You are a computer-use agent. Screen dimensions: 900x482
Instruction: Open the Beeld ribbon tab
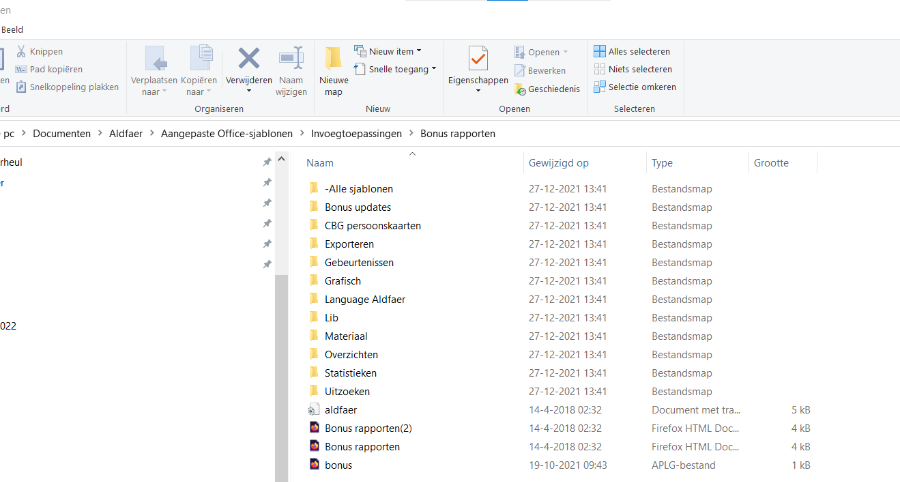[12, 30]
